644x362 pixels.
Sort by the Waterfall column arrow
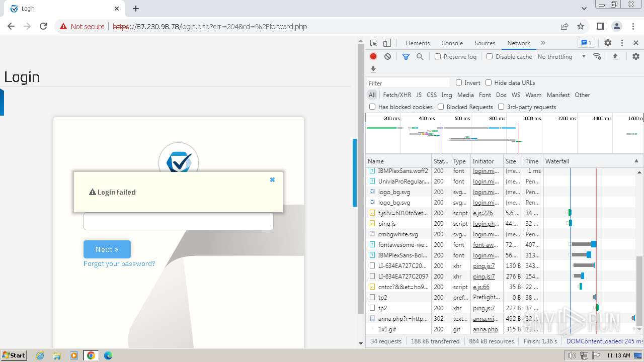(636, 161)
